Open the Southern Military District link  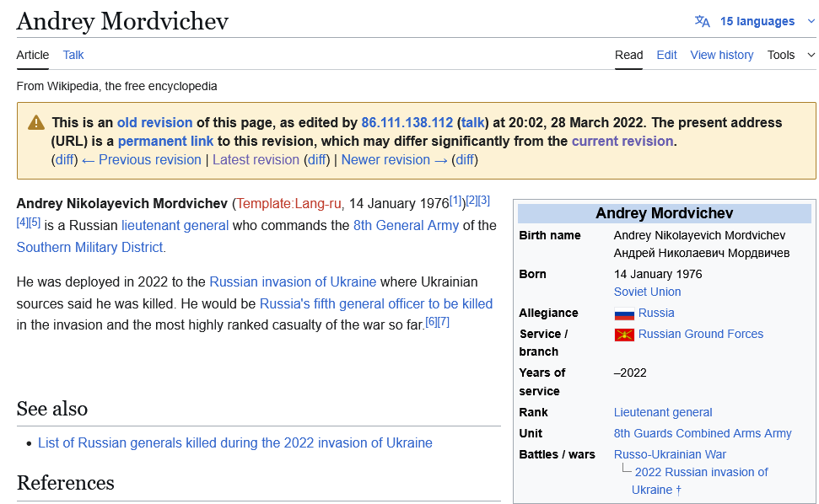pos(90,247)
